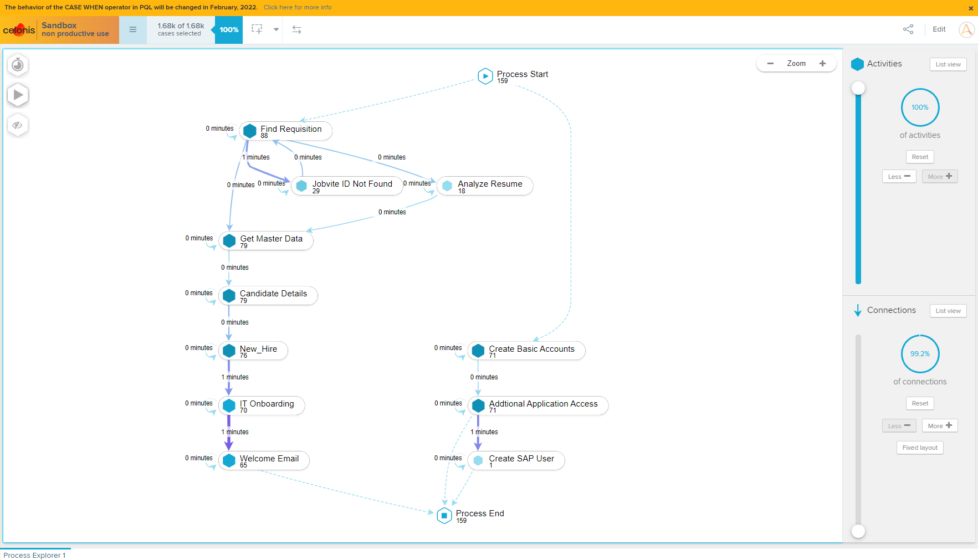Close the yellow notification banner
Viewport: 978px width, 560px height.
point(971,8)
